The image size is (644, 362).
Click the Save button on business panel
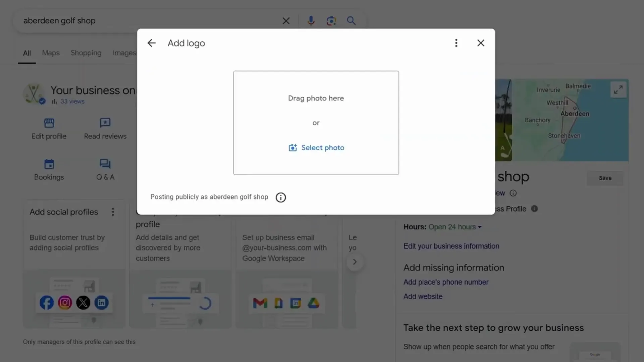pos(605,178)
